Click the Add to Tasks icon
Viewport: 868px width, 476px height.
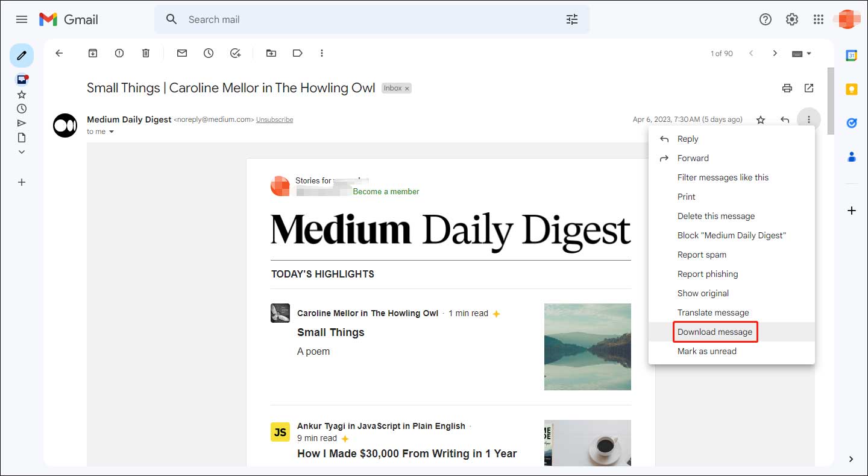[236, 53]
